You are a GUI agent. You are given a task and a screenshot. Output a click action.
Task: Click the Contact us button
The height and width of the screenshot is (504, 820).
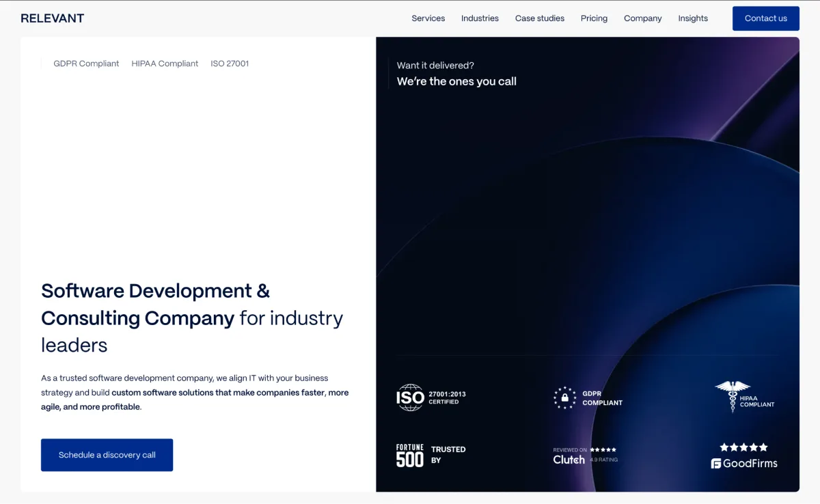(x=766, y=18)
